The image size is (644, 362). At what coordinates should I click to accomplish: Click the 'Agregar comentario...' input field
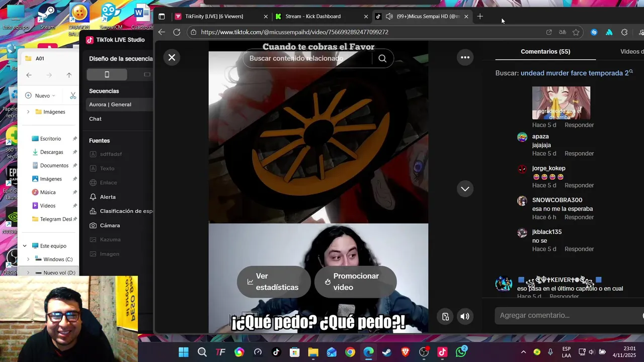coord(569,315)
